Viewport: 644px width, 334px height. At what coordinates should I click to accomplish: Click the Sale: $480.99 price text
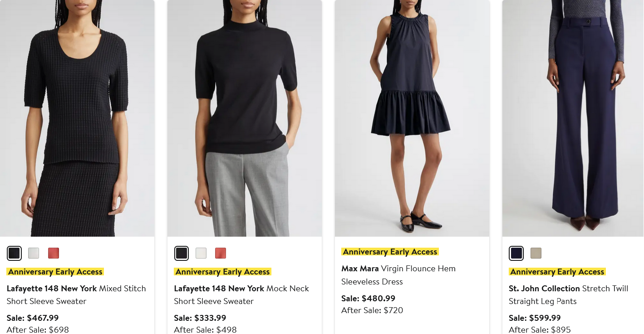[x=369, y=299]
